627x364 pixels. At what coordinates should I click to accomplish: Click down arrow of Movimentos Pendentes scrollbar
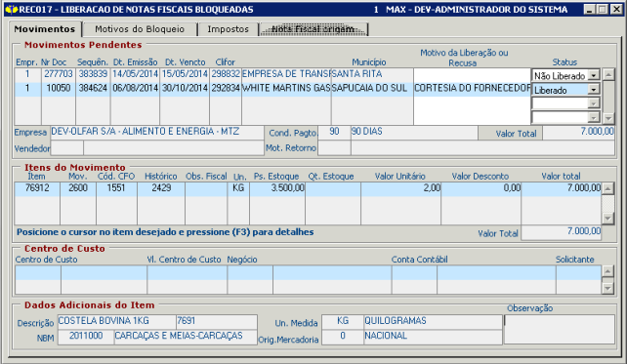tap(608, 118)
